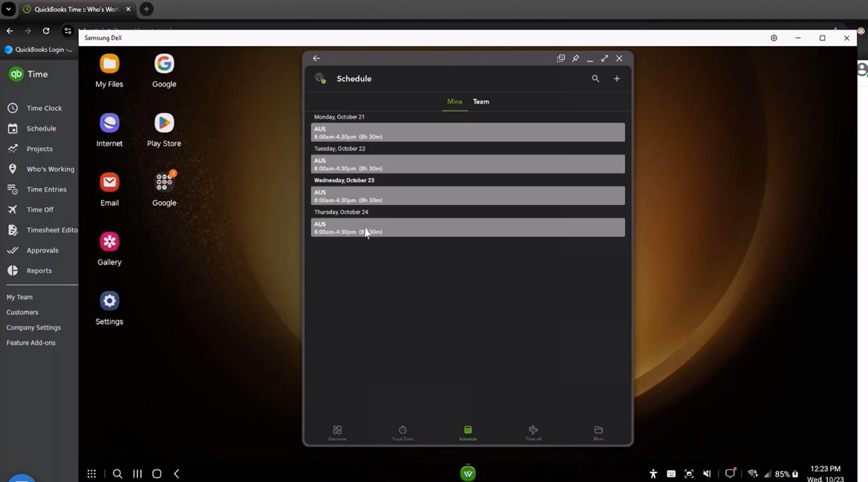Click Company Settings in the left sidebar
The image size is (868, 482).
(33, 328)
